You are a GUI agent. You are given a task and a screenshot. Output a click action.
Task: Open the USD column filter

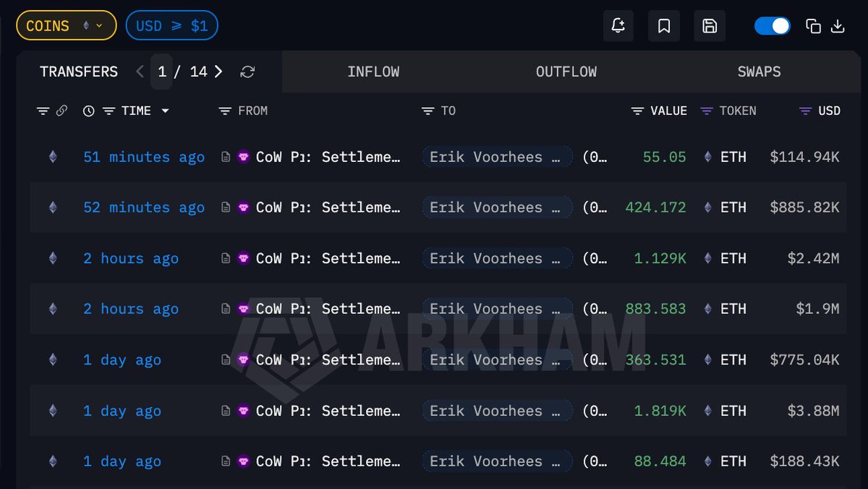[805, 111]
